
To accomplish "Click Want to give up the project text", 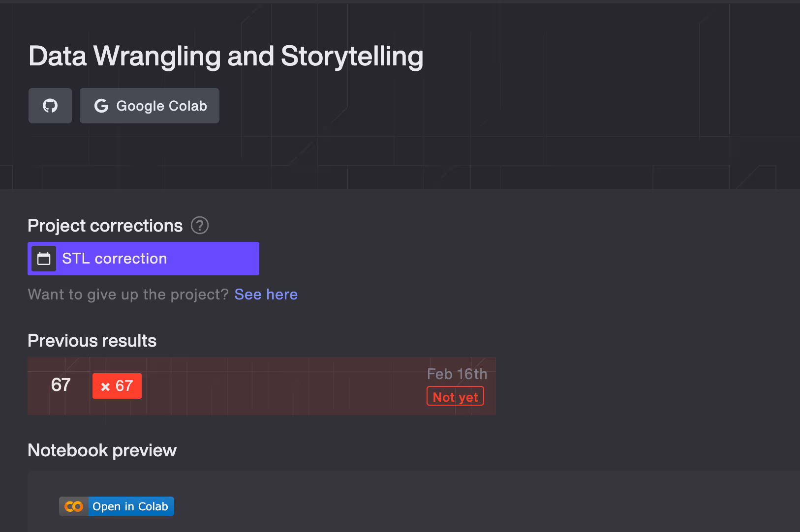I will point(128,294).
